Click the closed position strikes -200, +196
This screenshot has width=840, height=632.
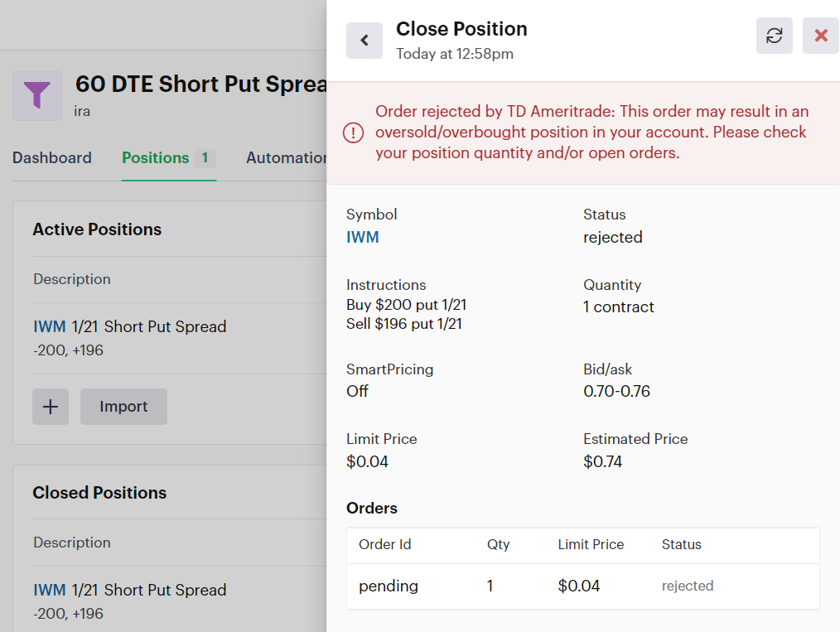(68, 614)
